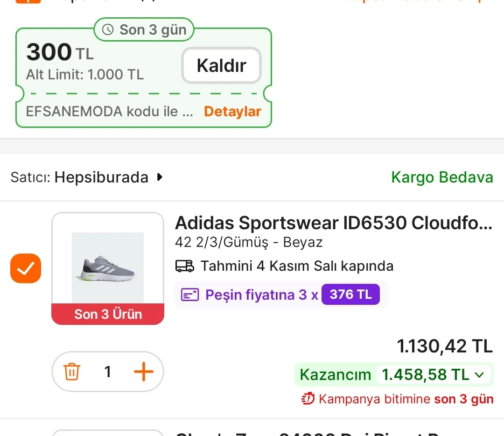This screenshot has height=436, width=504.
Task: Open the Adidas Sportswear ID6530 product title
Action: pyautogui.click(x=333, y=223)
